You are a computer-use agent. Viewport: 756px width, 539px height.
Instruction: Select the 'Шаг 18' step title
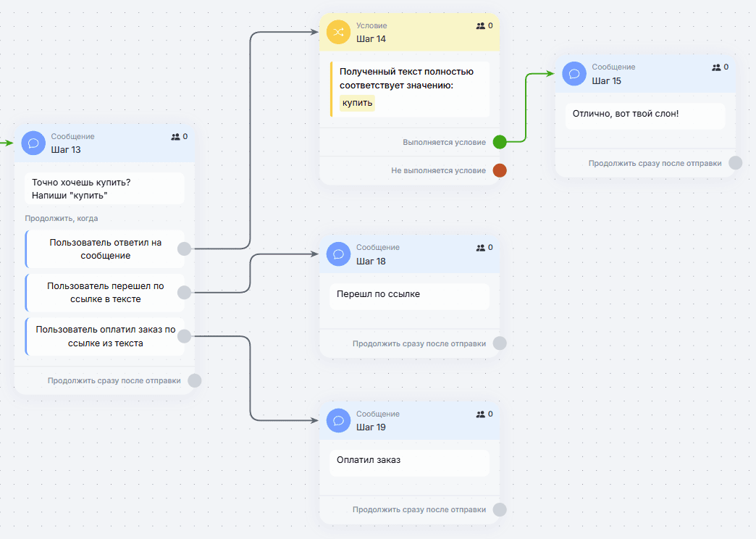pyautogui.click(x=371, y=262)
